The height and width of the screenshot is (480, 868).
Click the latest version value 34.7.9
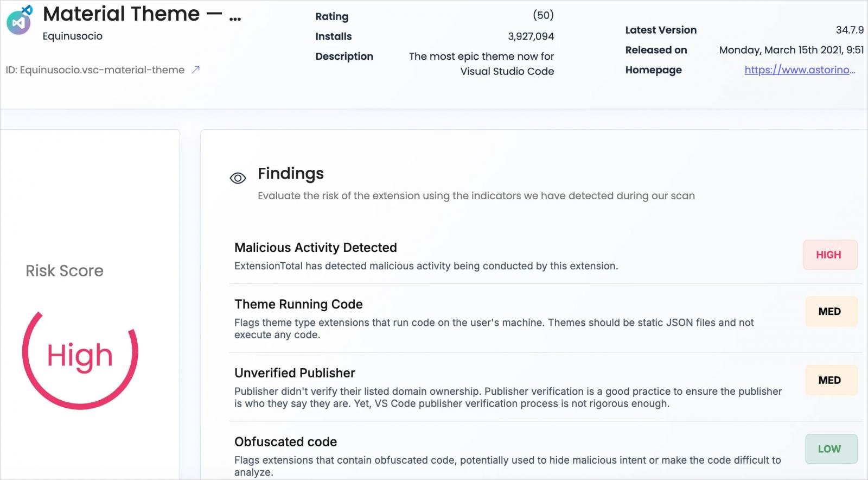(850, 30)
